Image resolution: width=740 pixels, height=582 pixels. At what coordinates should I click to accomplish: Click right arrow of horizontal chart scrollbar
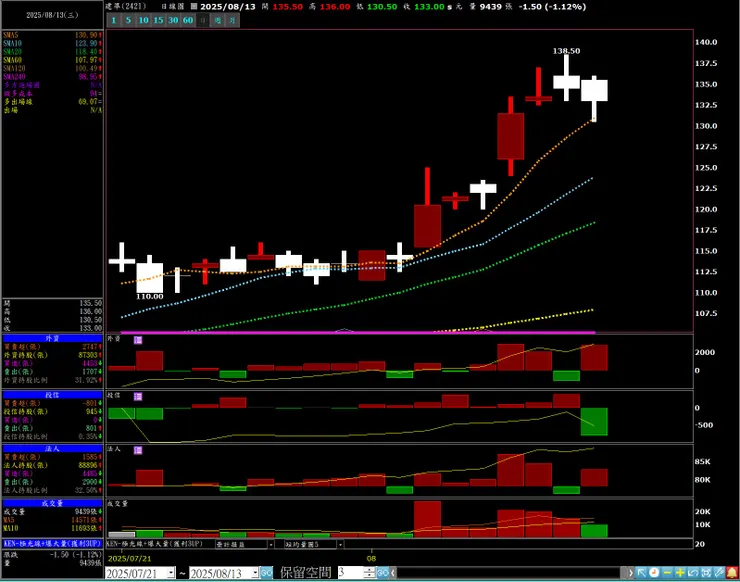631,573
